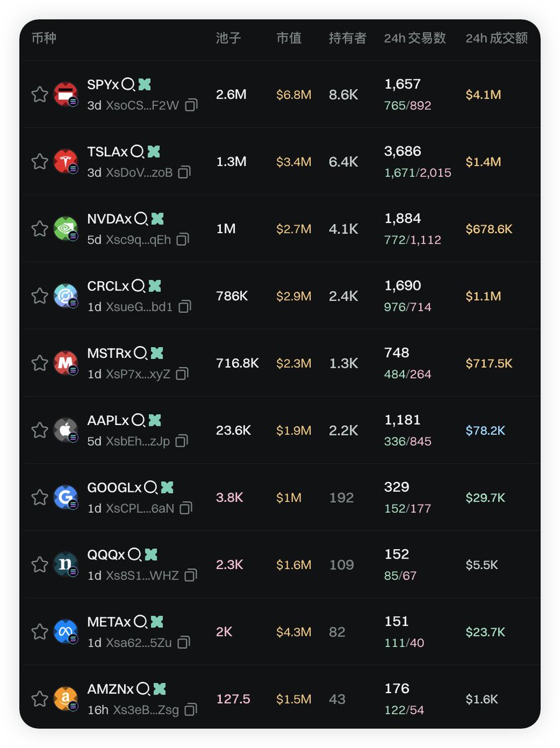Open the green X link for QQQx
Image resolution: width=560 pixels, height=748 pixels.
(x=151, y=555)
